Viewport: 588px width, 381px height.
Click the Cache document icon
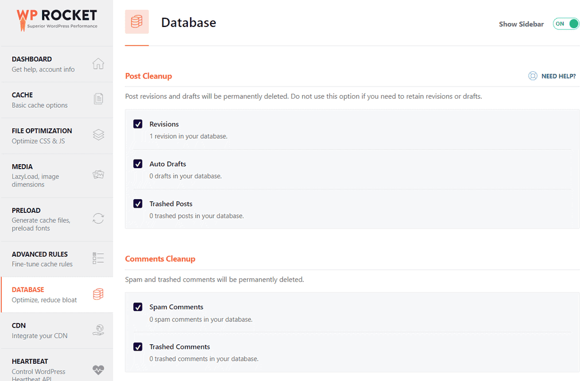coord(98,99)
